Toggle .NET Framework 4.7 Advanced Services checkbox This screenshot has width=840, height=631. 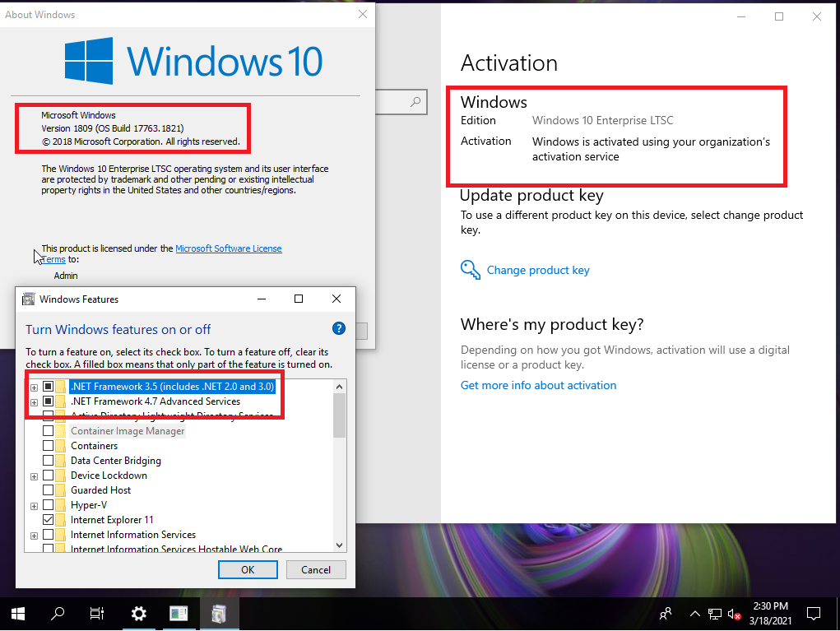tap(49, 401)
